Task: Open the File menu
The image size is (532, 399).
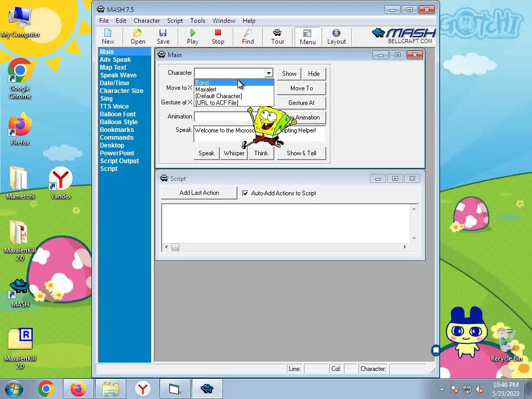Action: (104, 21)
